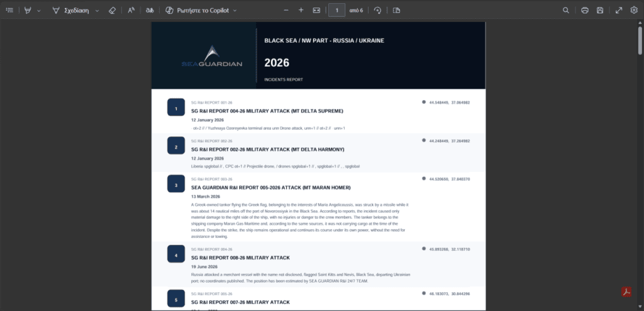644x311 pixels.
Task: Click the SG R&I REPORT 001-26 label
Action: click(211, 103)
